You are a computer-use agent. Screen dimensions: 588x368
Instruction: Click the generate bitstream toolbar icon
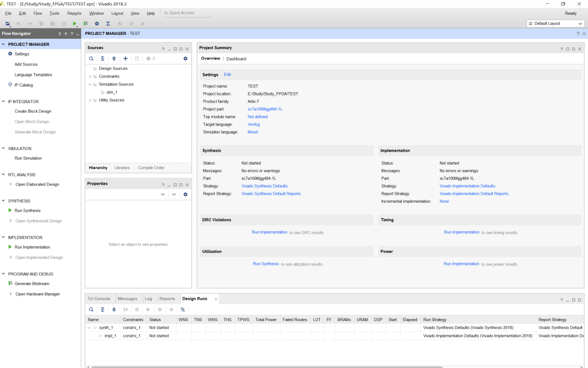pos(85,23)
